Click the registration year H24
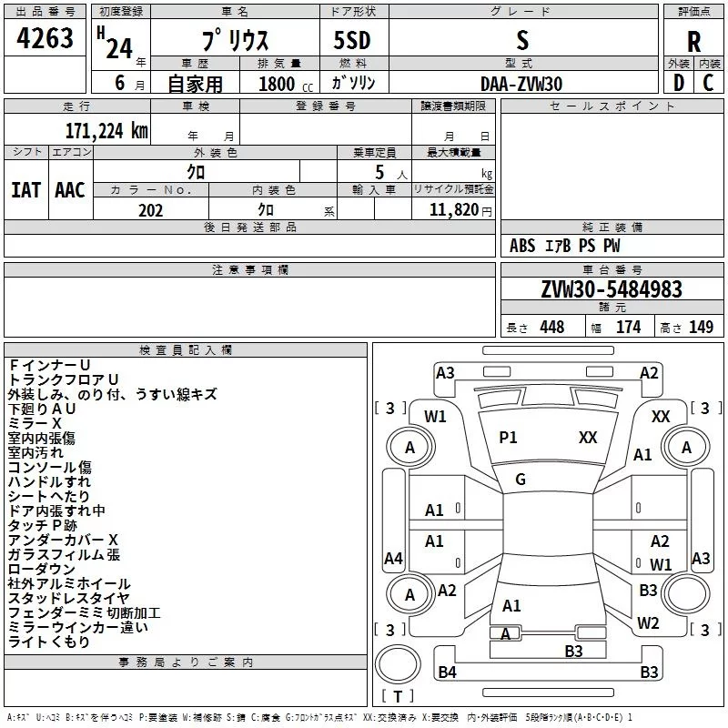728x728 pixels. (x=115, y=43)
